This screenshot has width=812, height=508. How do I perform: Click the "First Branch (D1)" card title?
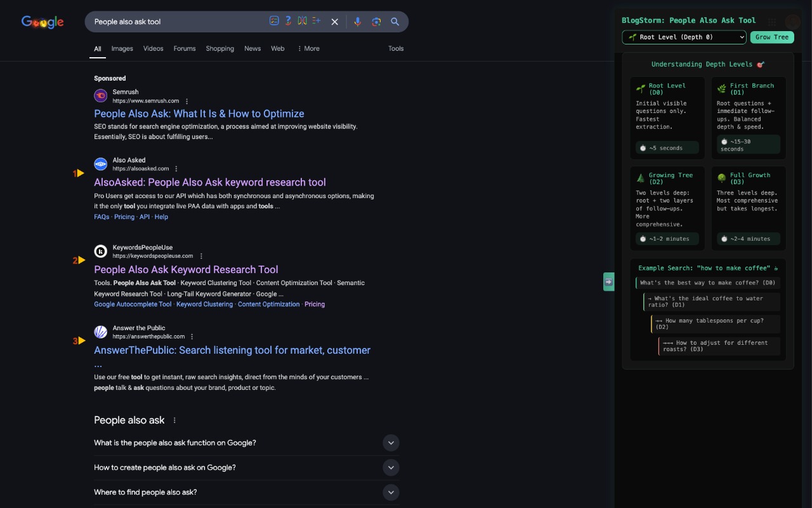click(752, 89)
